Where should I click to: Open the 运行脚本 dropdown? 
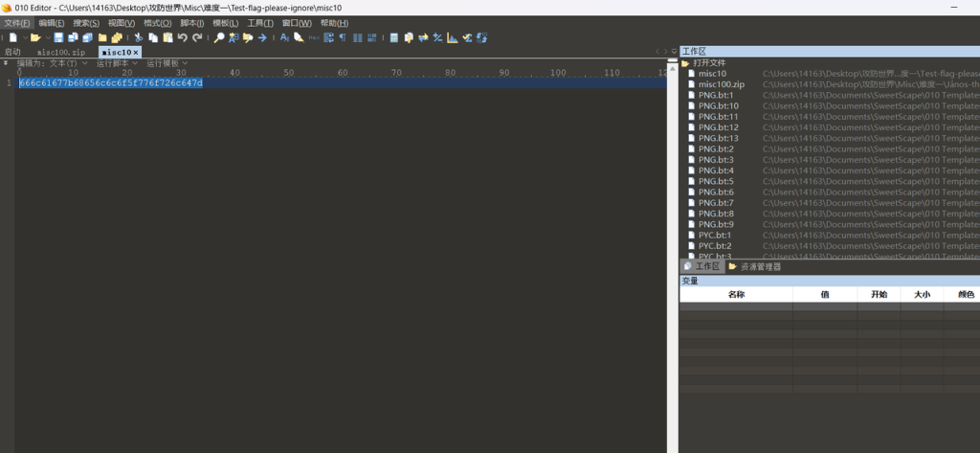pos(117,63)
